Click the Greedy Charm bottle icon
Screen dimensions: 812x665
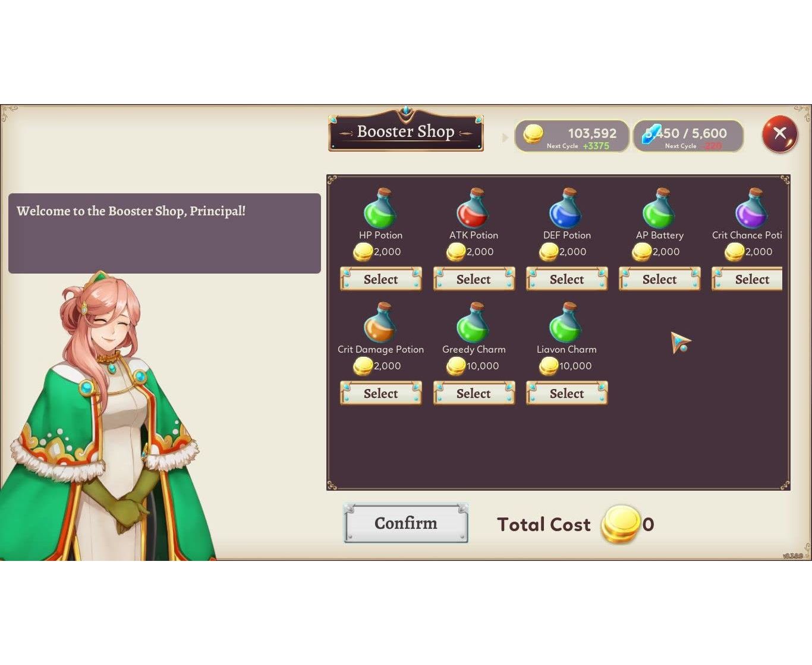click(x=473, y=322)
